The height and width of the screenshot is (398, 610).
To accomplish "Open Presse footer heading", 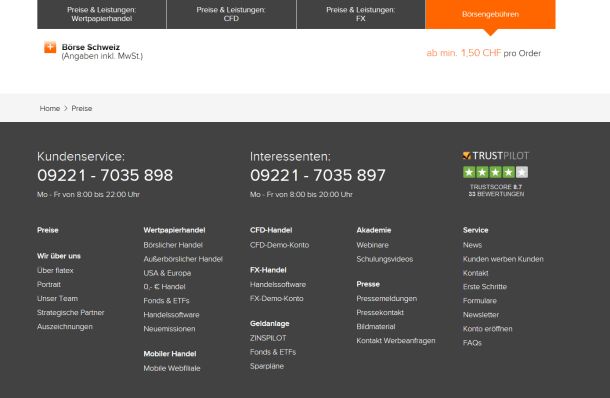I will [368, 284].
